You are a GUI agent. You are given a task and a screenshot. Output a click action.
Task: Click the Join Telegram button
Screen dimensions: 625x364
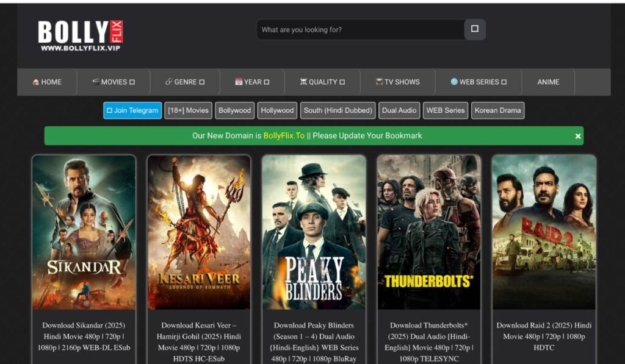[x=132, y=110]
